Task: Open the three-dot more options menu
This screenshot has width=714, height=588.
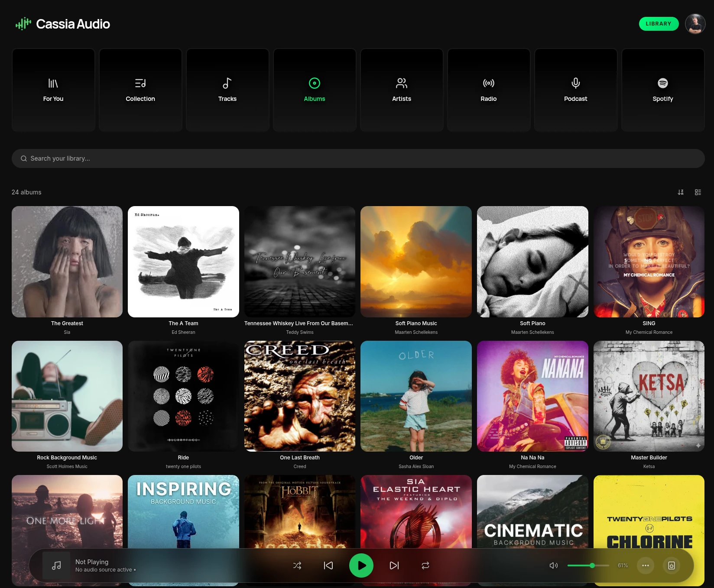Action: [x=646, y=565]
